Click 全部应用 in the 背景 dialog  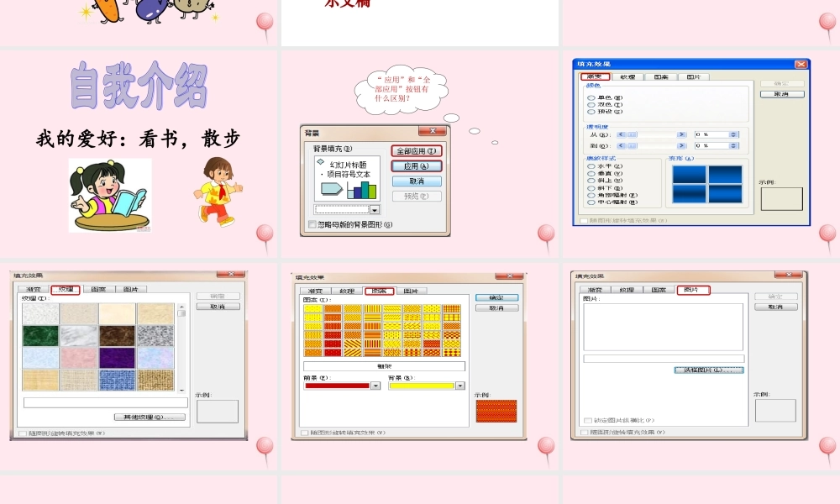417,151
